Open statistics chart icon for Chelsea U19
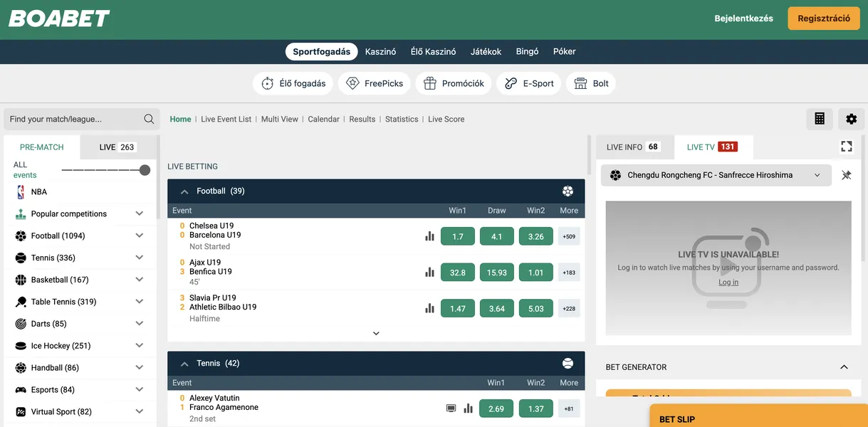 click(x=429, y=236)
